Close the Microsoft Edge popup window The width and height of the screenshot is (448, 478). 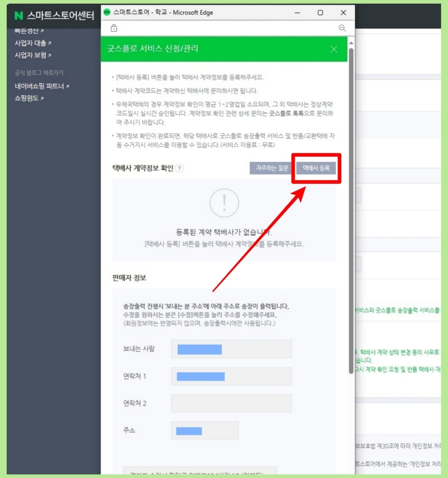click(x=343, y=12)
